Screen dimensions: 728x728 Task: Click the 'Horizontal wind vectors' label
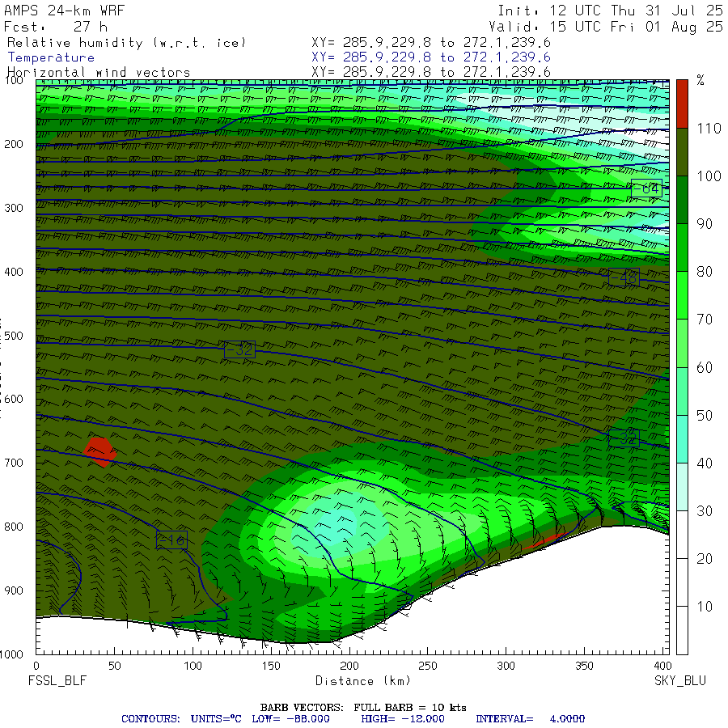[x=99, y=73]
